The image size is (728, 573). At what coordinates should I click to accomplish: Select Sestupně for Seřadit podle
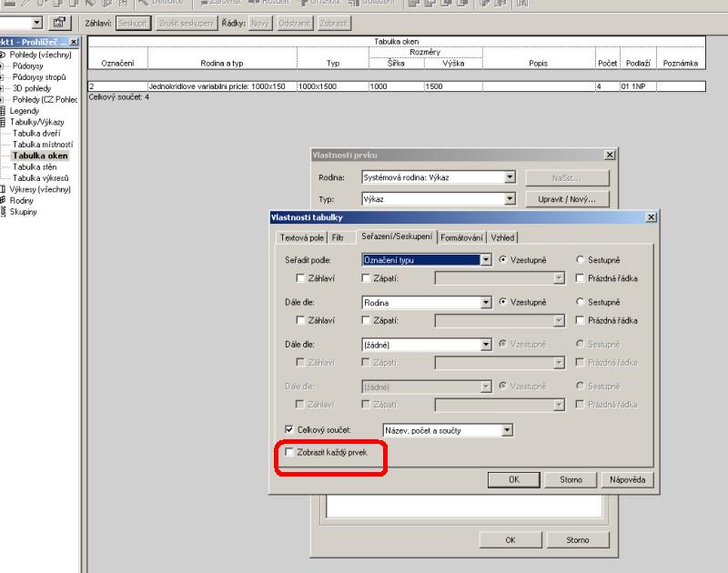click(580, 260)
